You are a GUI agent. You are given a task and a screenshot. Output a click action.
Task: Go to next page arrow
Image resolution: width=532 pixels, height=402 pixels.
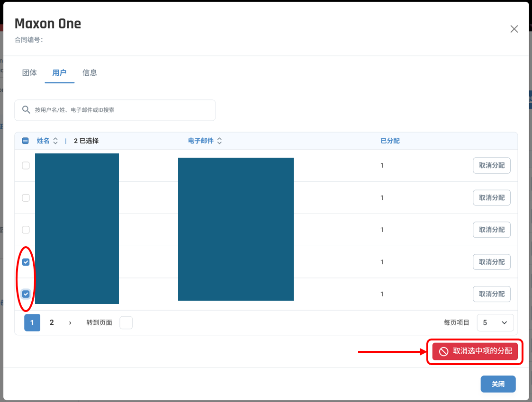click(70, 322)
